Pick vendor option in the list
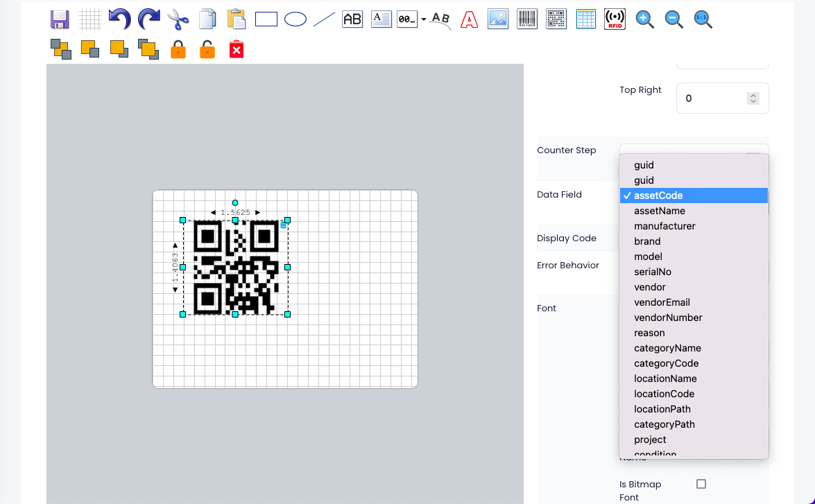Viewport: 815px width, 504px height. 694,287
